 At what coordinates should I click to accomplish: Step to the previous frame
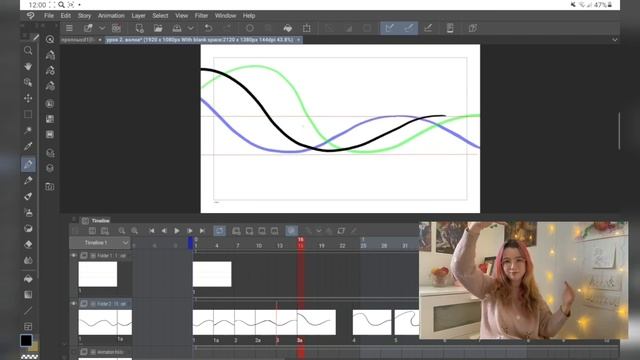[164, 231]
